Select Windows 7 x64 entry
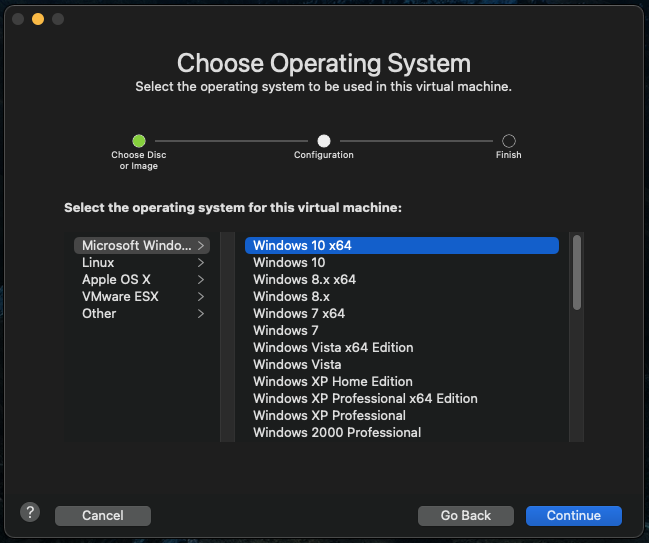 pos(402,313)
